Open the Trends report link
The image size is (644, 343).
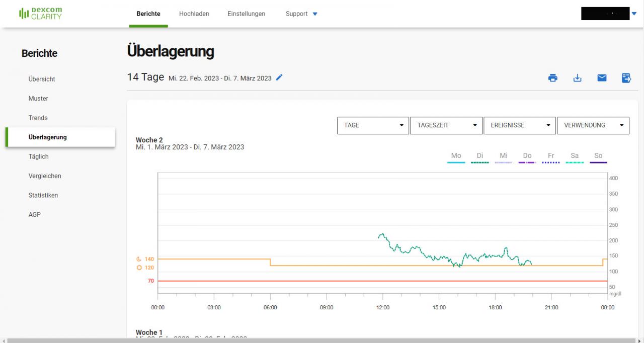point(38,118)
